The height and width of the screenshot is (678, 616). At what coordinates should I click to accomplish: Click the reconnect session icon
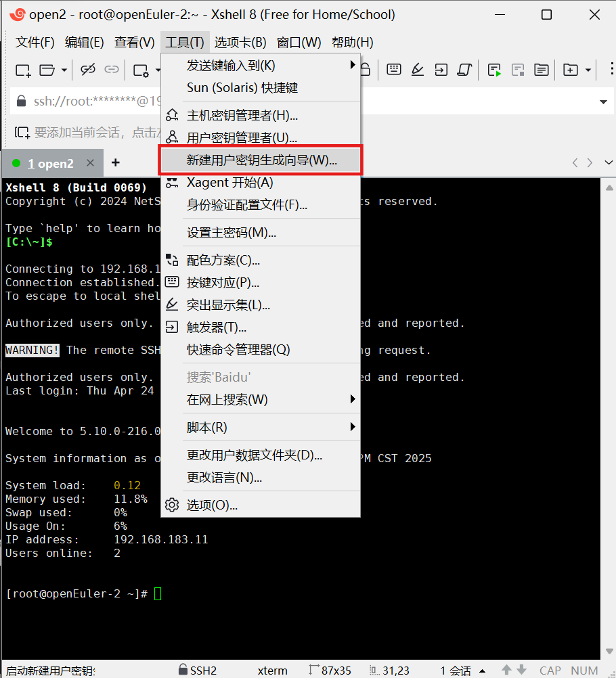(110, 70)
